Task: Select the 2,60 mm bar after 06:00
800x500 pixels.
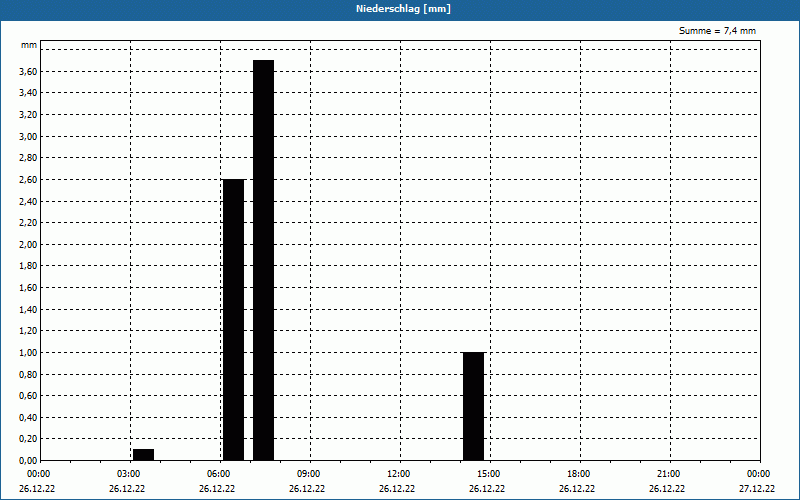Action: click(234, 320)
